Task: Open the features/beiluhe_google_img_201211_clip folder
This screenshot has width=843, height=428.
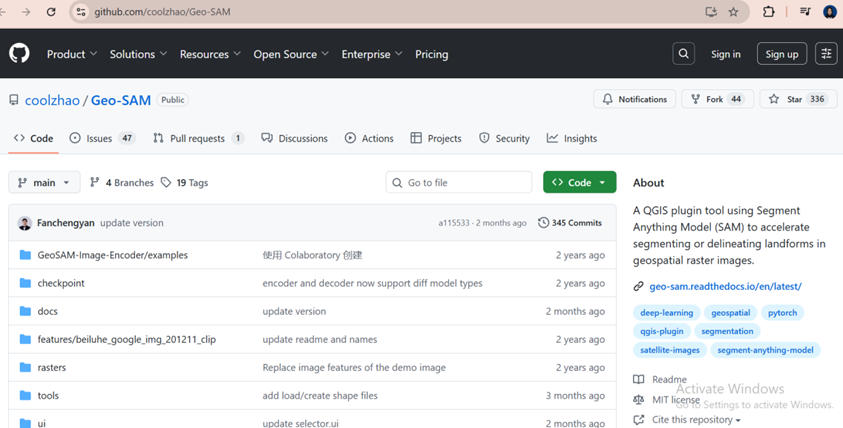Action: pos(126,339)
